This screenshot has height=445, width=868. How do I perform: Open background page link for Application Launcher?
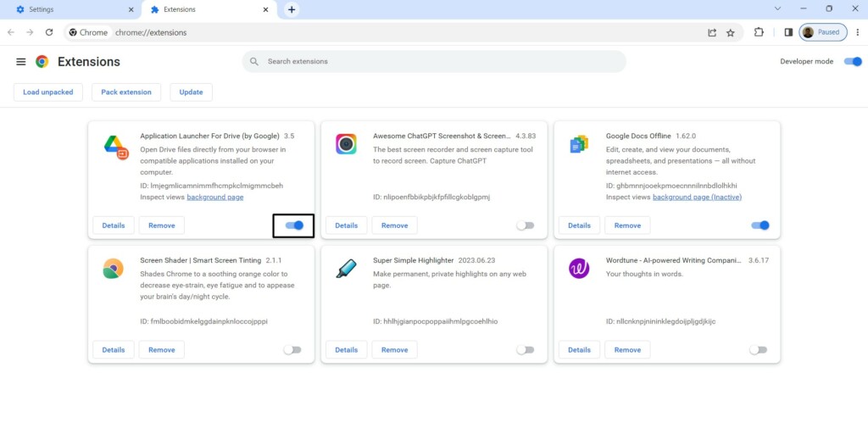tap(215, 197)
